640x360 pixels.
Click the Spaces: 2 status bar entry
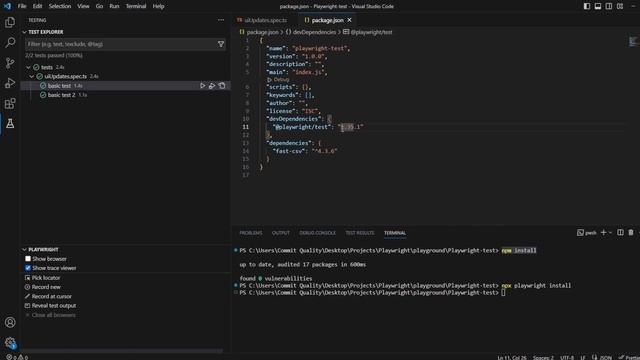coord(543,358)
